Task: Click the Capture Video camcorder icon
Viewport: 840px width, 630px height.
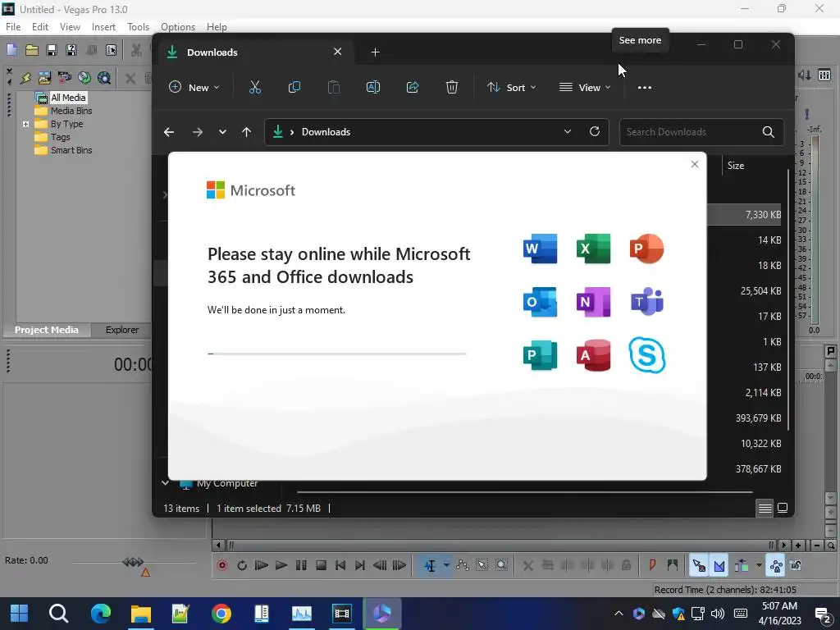Action: (64, 78)
